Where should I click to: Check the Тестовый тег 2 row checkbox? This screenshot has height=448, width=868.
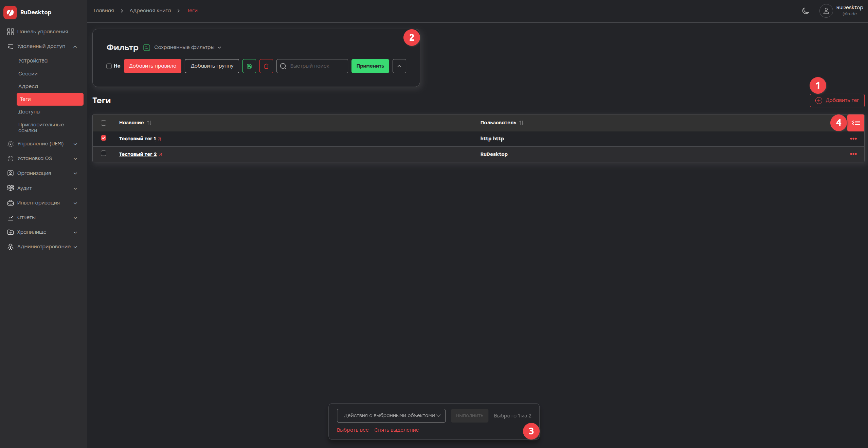click(104, 153)
